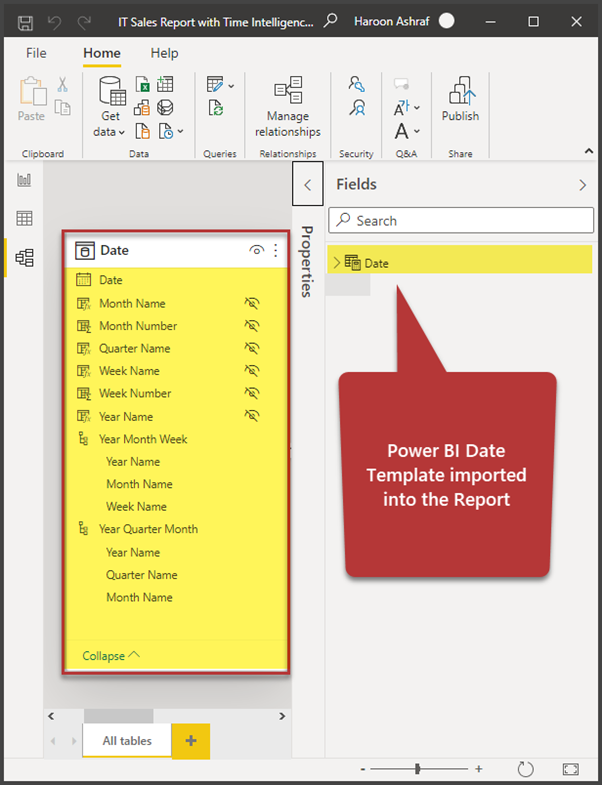Screen dimensions: 602x785
Task: Select Week Name under Year Month Week
Action: tap(136, 506)
